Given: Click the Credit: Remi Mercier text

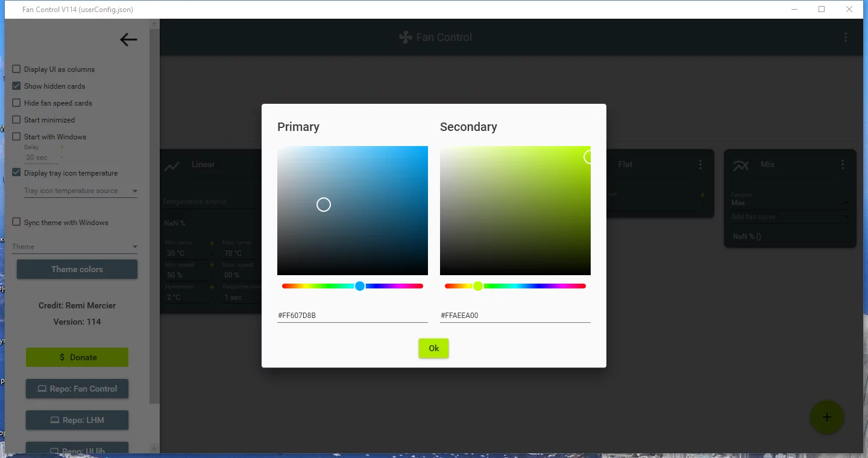Looking at the screenshot, I should 77,305.
